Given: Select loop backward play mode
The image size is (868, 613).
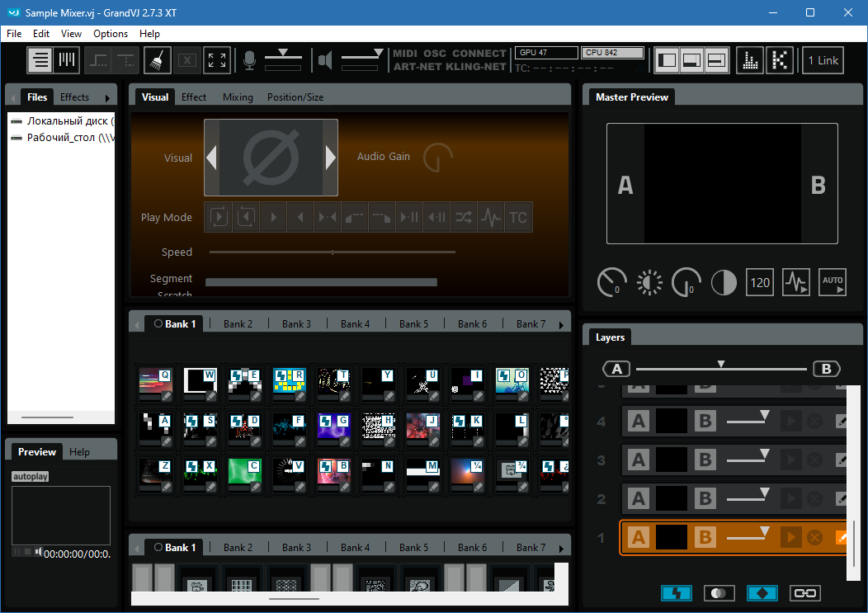Looking at the screenshot, I should 246,217.
